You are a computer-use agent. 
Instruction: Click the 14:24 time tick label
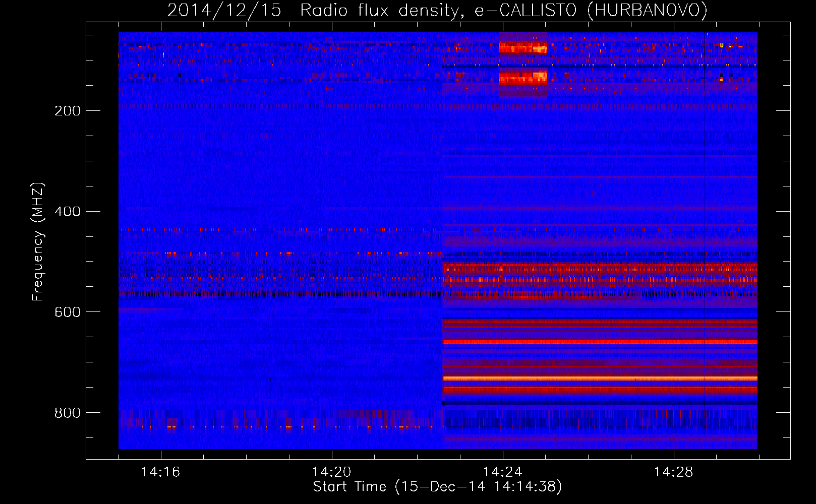point(502,472)
